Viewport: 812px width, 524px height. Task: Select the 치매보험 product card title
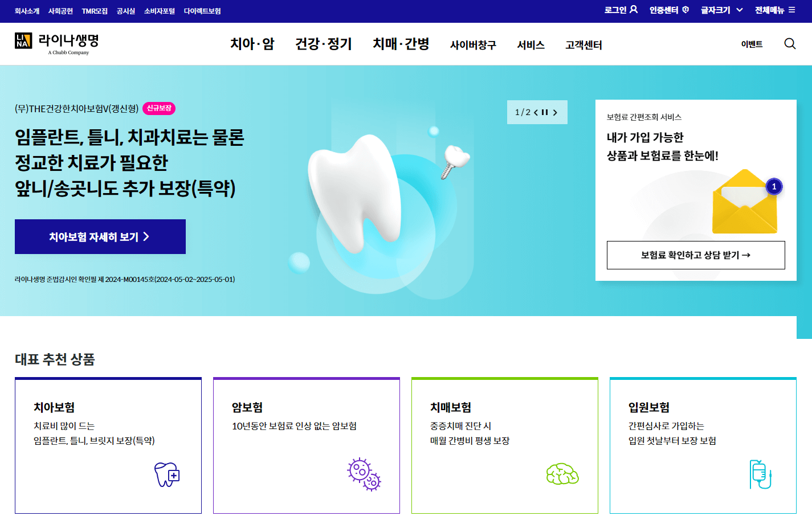pyautogui.click(x=451, y=407)
